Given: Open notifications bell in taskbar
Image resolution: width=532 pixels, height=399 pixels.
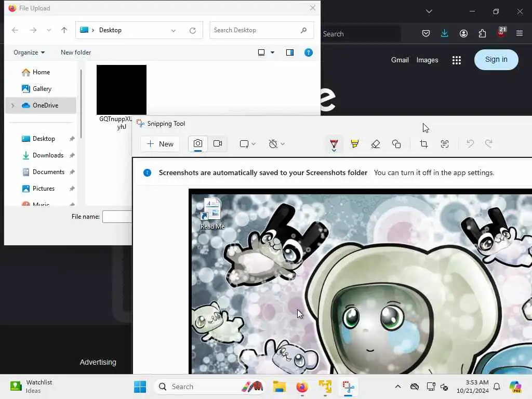Looking at the screenshot, I should click(497, 387).
